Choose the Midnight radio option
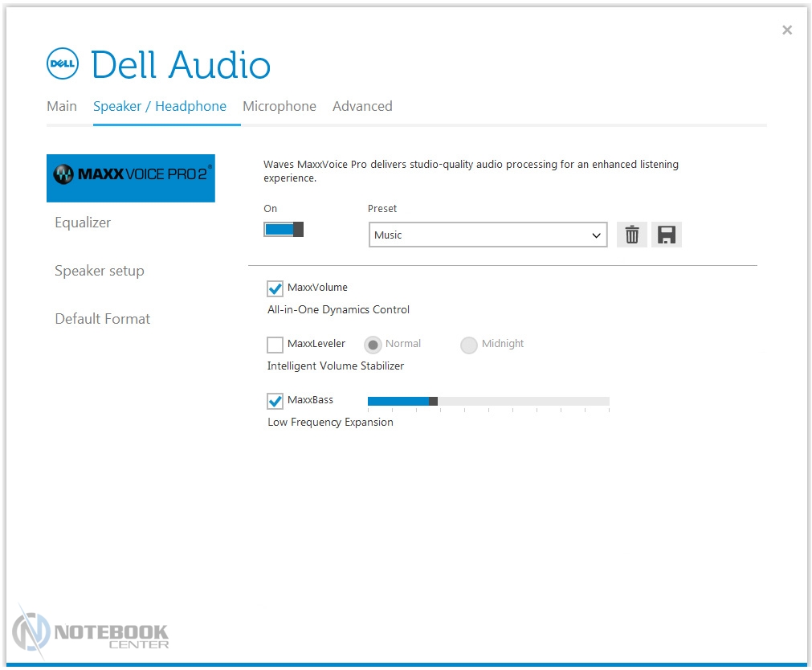 [469, 345]
